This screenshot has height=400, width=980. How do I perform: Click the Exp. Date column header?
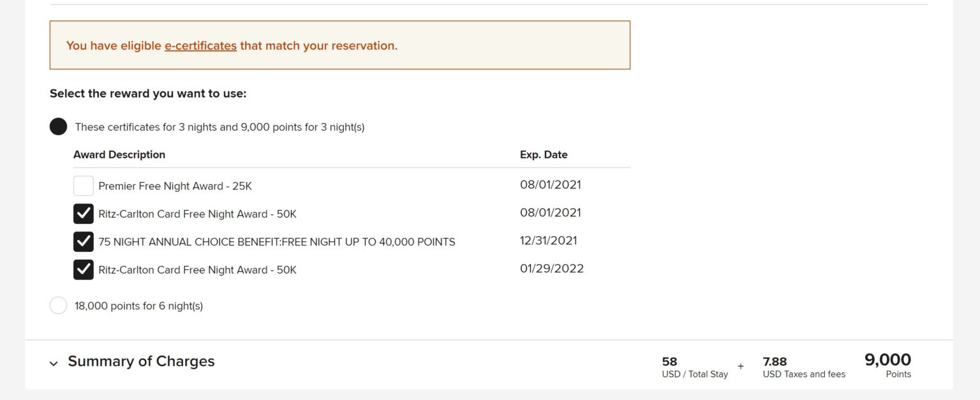(x=544, y=154)
